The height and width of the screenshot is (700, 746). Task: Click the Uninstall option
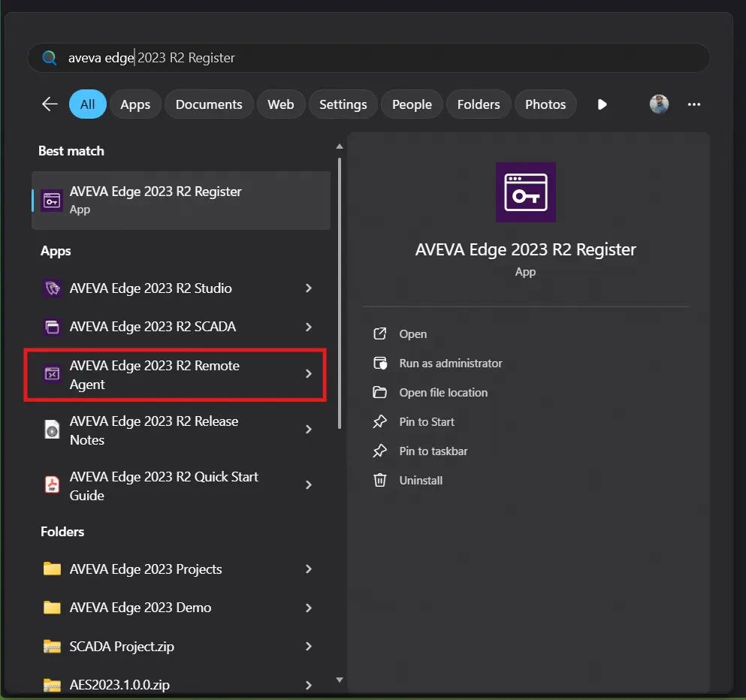pos(421,480)
